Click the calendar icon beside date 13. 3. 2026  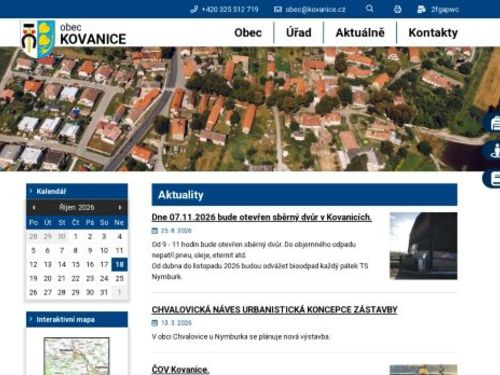155,323
